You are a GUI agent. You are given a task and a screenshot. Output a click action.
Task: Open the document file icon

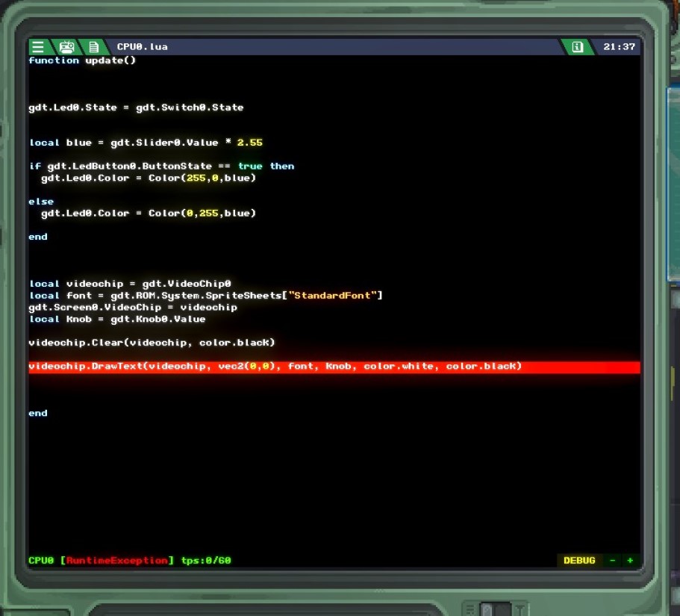[93, 46]
